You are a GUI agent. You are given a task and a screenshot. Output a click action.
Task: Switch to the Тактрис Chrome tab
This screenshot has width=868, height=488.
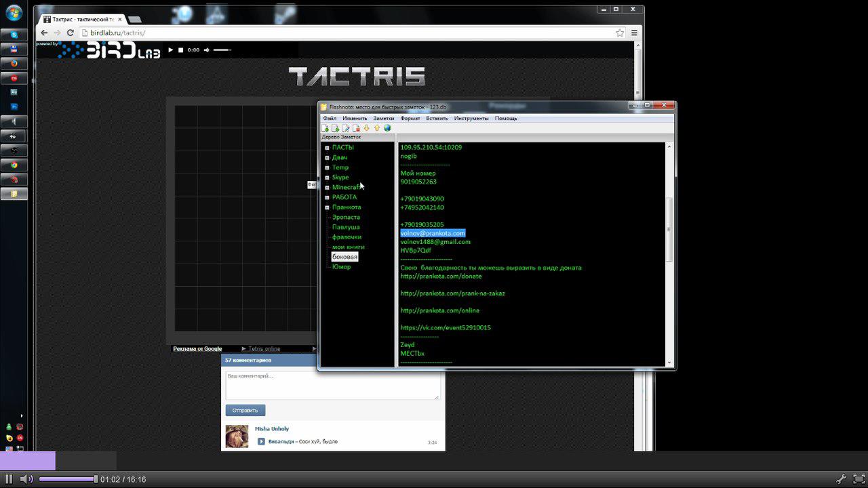82,20
